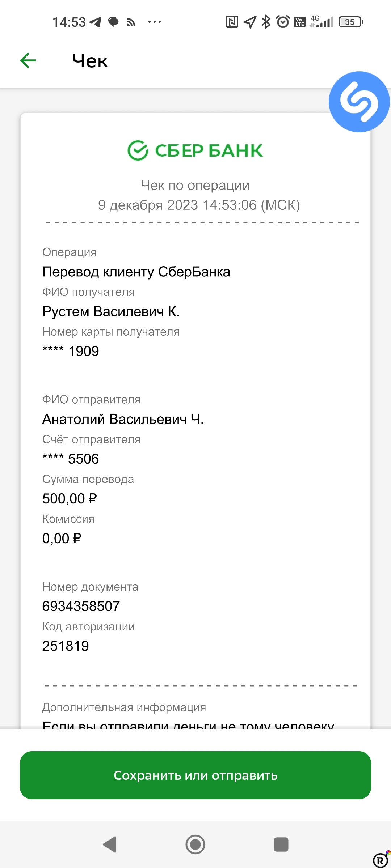Screen dimensions: 391x868
Task: Tap the clock showing 14:53
Action: 69,22
